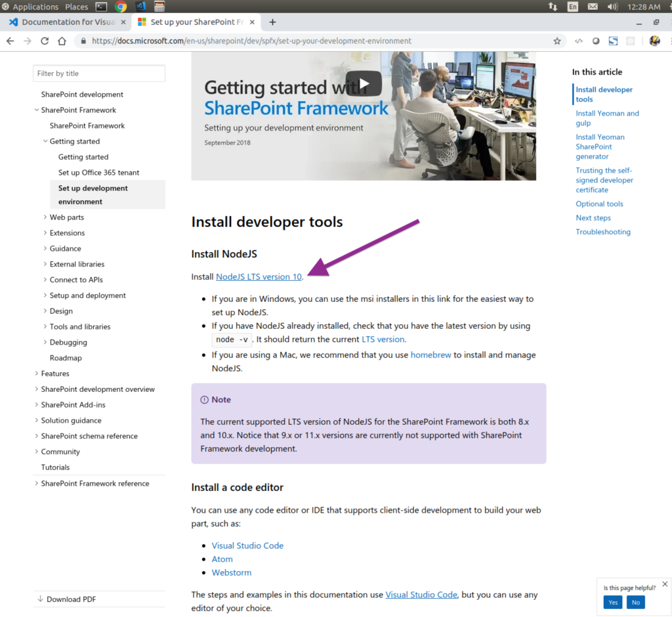
Task: Open the En keyboard language indicator
Action: 572,7
